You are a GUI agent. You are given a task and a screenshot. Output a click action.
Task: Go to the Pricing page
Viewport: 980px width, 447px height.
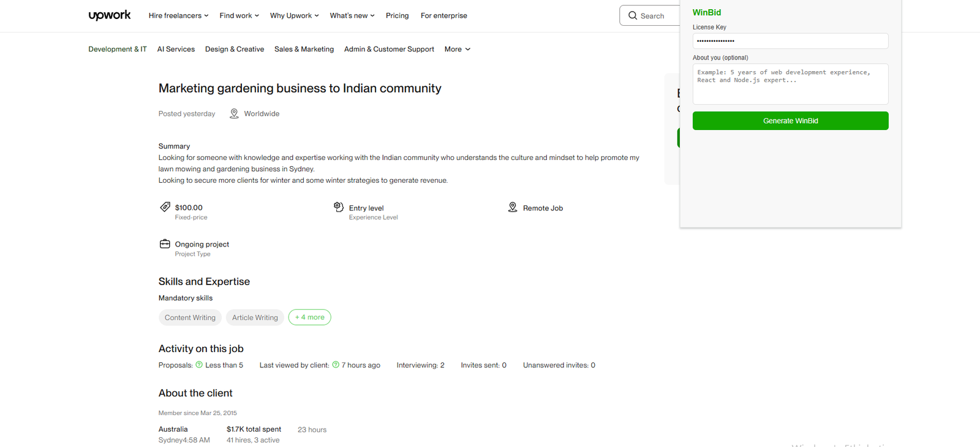[x=397, y=15]
